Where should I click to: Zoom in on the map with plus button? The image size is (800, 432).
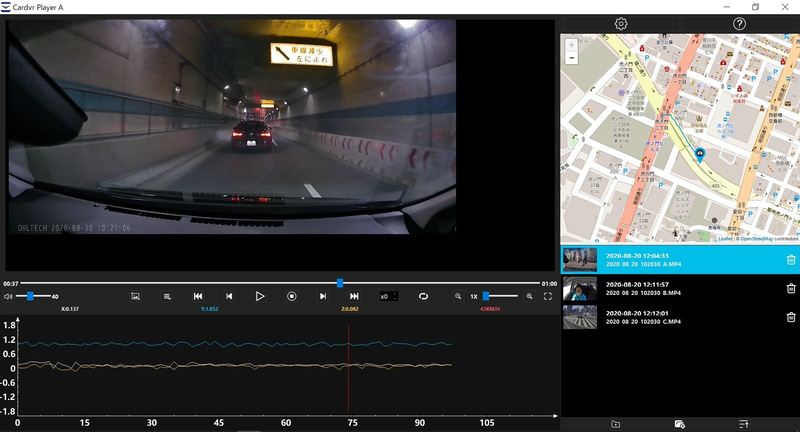[x=571, y=45]
